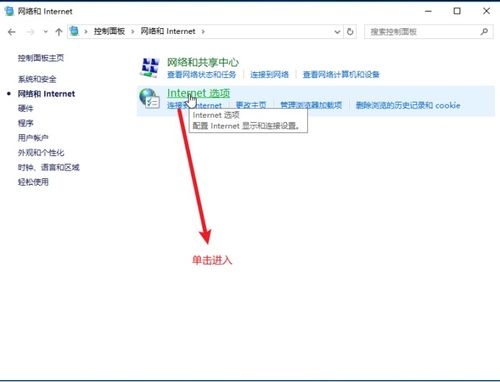Open 用户帐户 in the sidebar
Image resolution: width=500 pixels, height=382 pixels.
pos(33,138)
